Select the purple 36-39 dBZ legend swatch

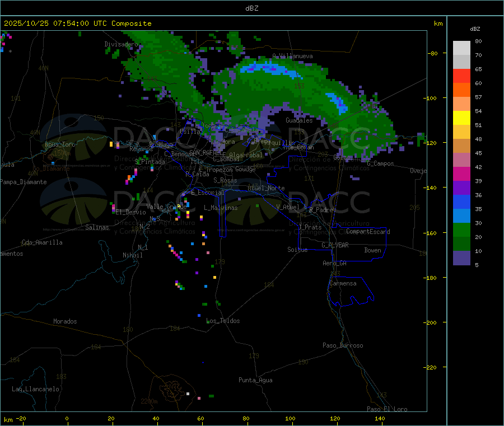[x=461, y=188]
